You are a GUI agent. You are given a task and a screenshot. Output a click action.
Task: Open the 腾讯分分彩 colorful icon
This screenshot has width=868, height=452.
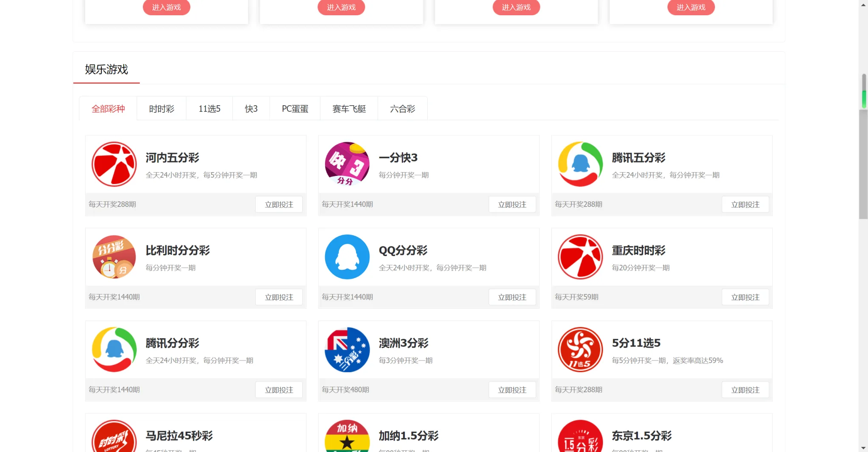[x=114, y=349]
